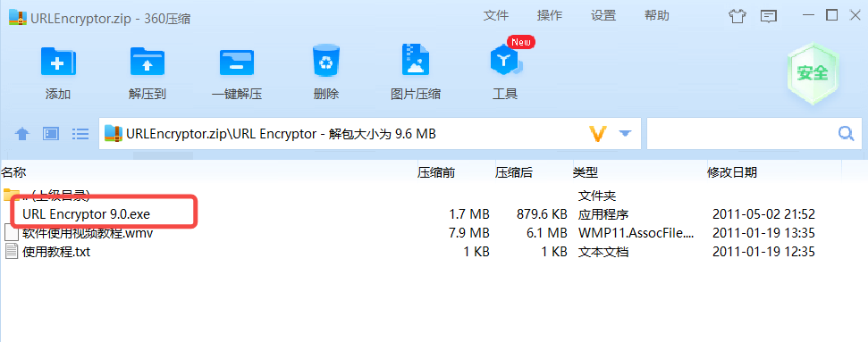Switch to thumbnail view icon
Screen dimensions: 868x342
(51, 133)
